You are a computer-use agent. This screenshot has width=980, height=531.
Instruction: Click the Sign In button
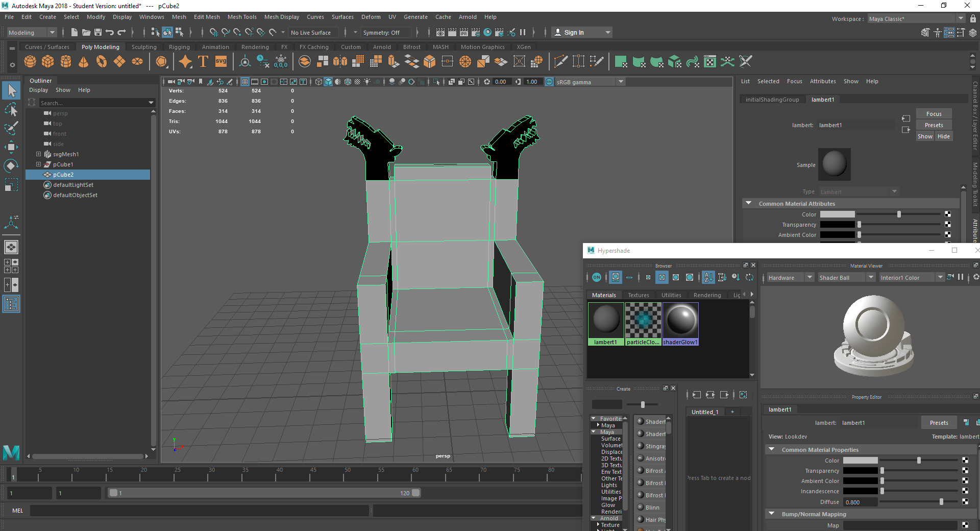[582, 33]
